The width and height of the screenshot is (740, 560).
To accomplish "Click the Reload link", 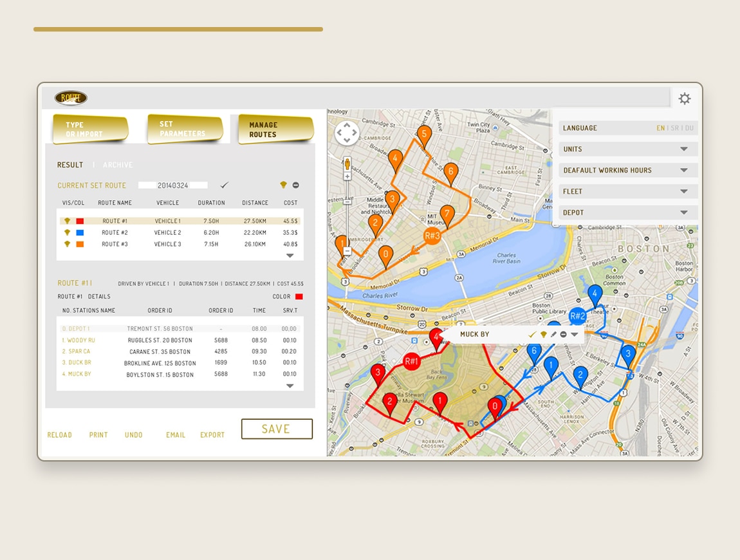I will [x=59, y=435].
